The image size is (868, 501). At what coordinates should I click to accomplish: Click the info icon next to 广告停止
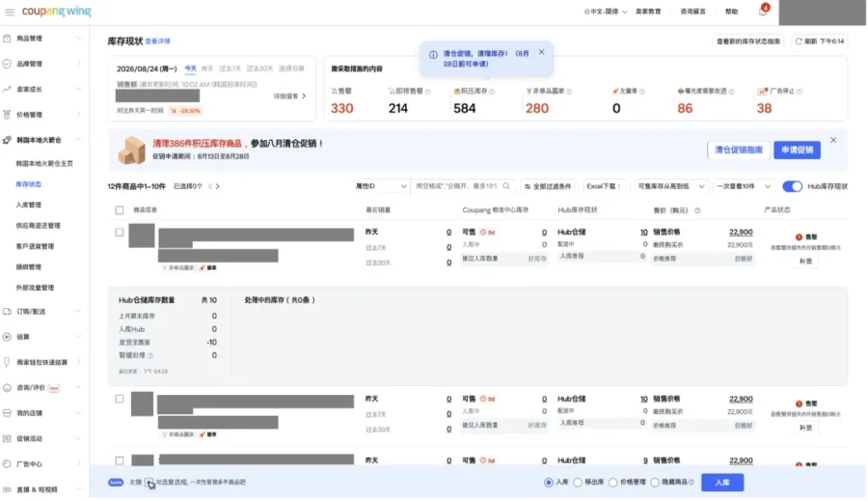coord(799,92)
